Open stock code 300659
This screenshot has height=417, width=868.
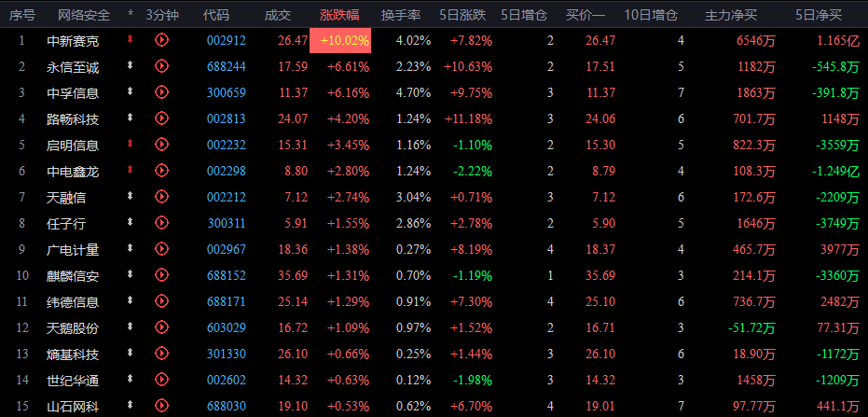tap(227, 92)
